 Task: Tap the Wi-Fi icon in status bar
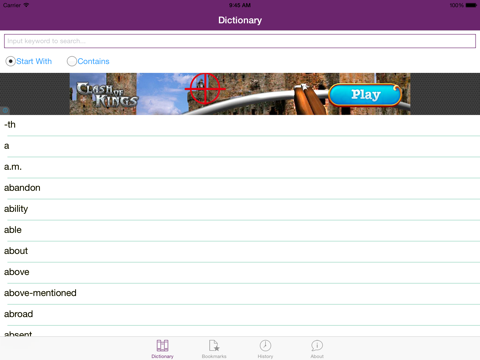[26, 5]
